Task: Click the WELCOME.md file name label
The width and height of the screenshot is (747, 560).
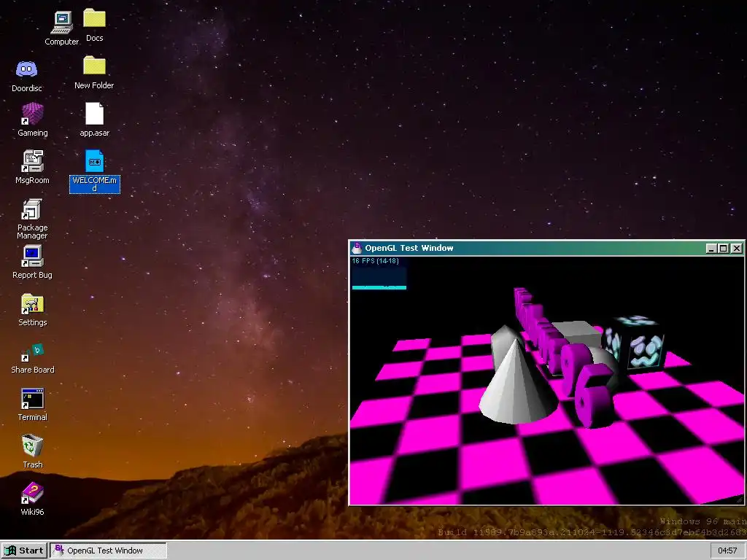Action: point(94,184)
